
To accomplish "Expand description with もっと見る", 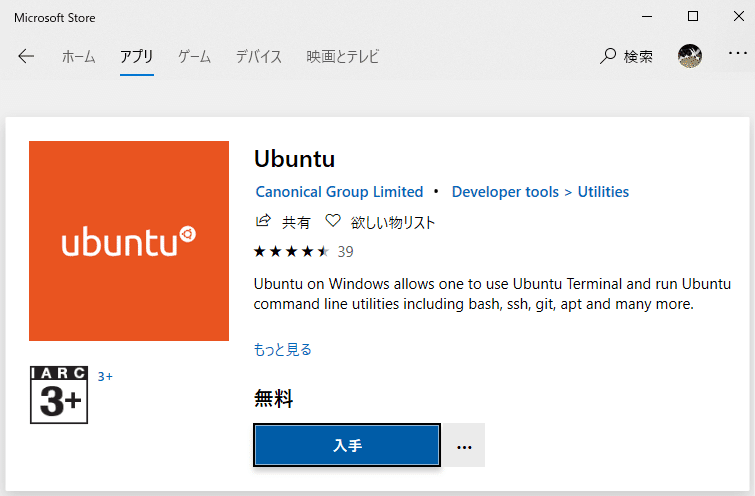I will [283, 350].
